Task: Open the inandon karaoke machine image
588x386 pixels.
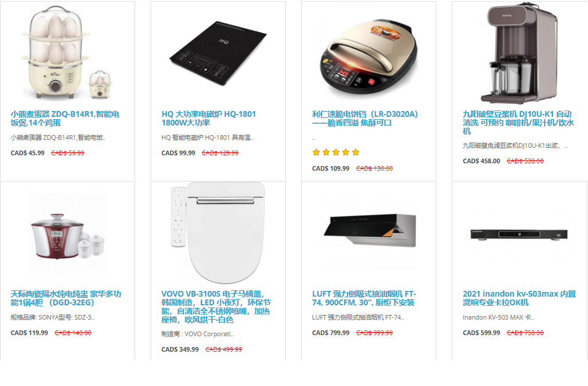Action: coord(520,235)
